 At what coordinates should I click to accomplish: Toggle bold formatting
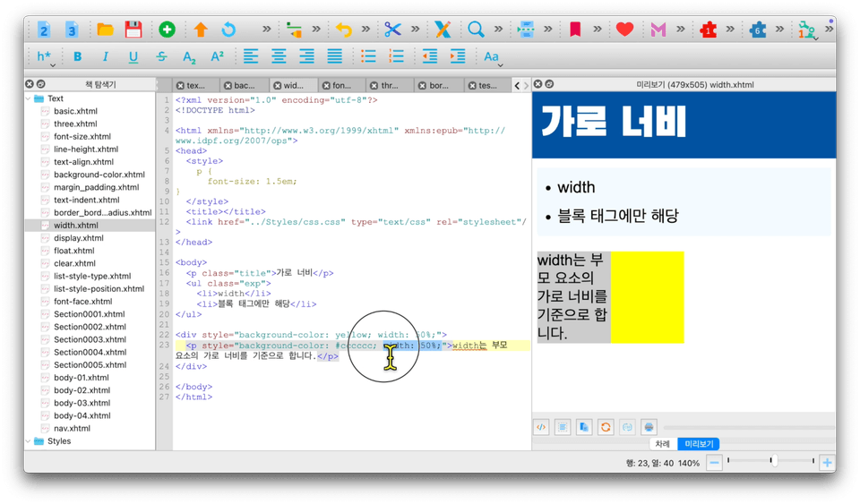[x=77, y=56]
